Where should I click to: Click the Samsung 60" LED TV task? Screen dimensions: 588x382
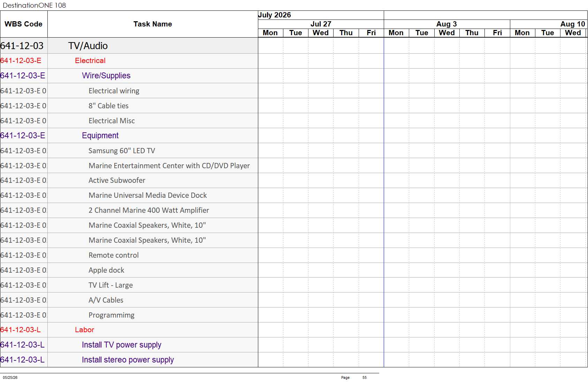pos(122,151)
